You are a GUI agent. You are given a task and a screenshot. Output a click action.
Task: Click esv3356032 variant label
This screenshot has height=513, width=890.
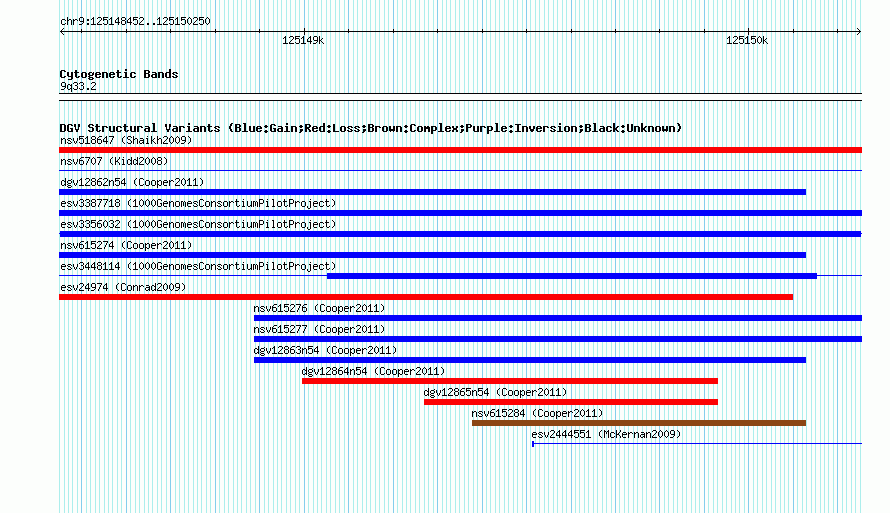(x=198, y=224)
